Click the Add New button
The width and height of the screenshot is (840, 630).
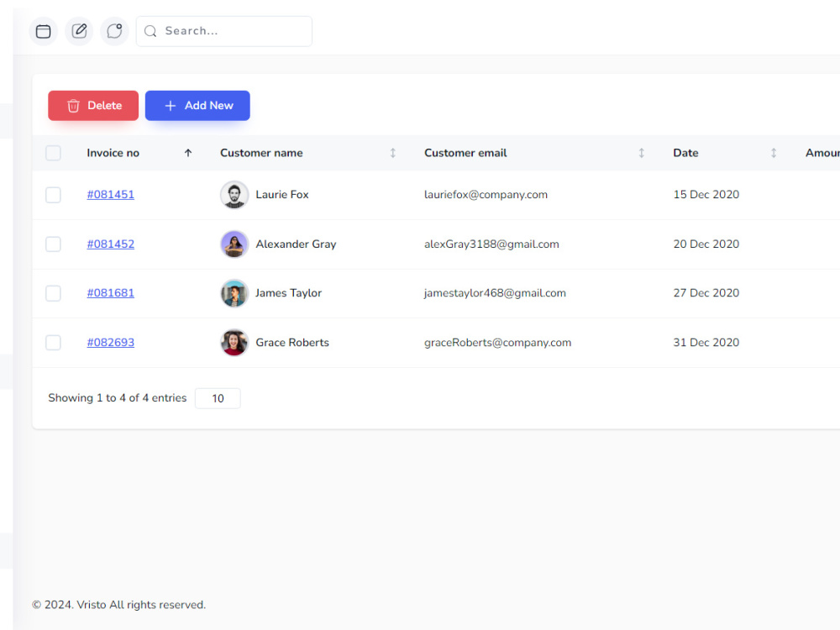pos(197,106)
